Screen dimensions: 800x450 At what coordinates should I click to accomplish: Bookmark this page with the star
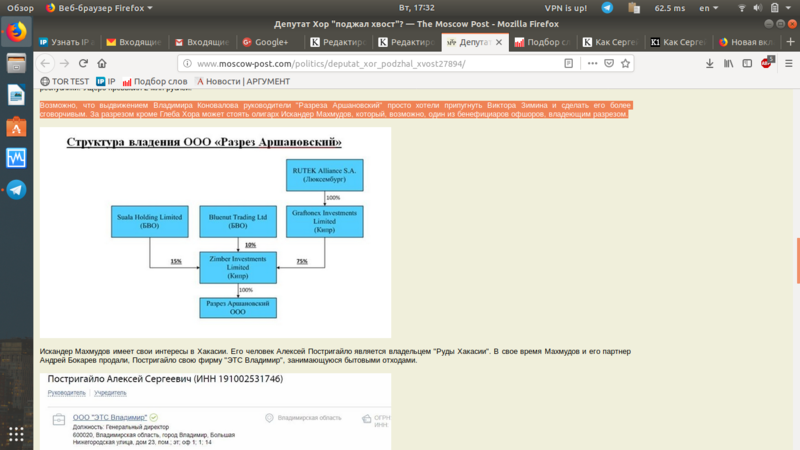[x=626, y=63]
